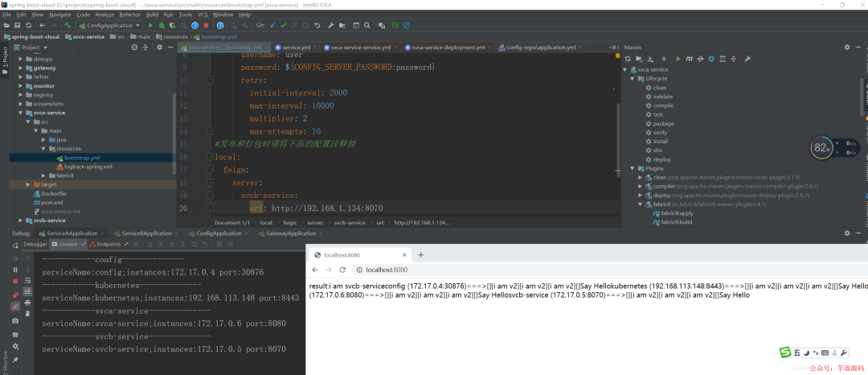Viewport: 868px width, 375px height.
Task: Open Project panel gear settings
Action: [x=159, y=47]
